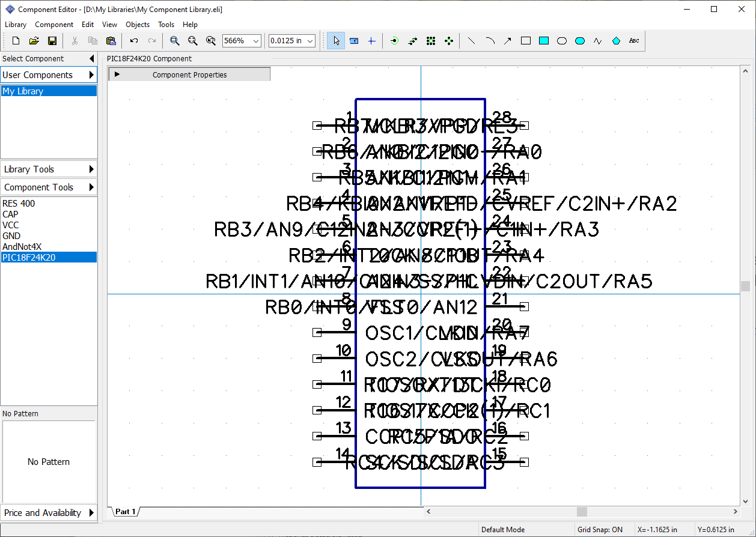
Task: Click pin 21 endpoint on the component
Action: click(x=523, y=306)
